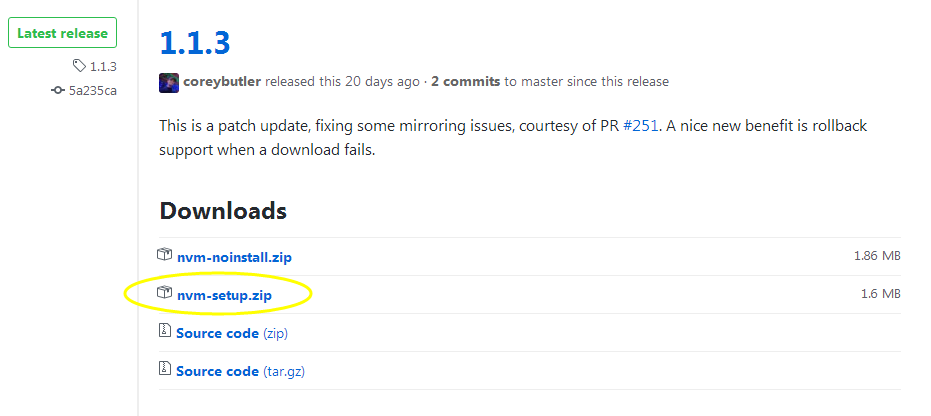The image size is (931, 416).
Task: Open the 1.1.3 tag link in sidebar
Action: tap(103, 66)
